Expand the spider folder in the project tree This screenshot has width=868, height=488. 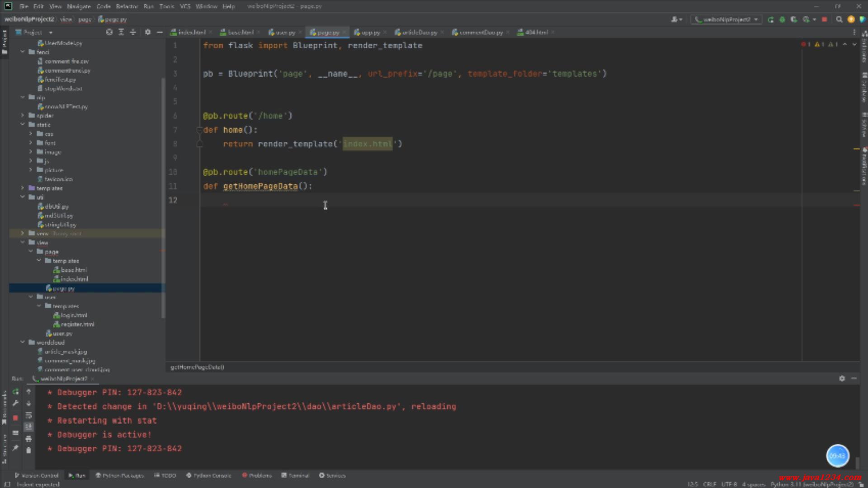coord(22,115)
